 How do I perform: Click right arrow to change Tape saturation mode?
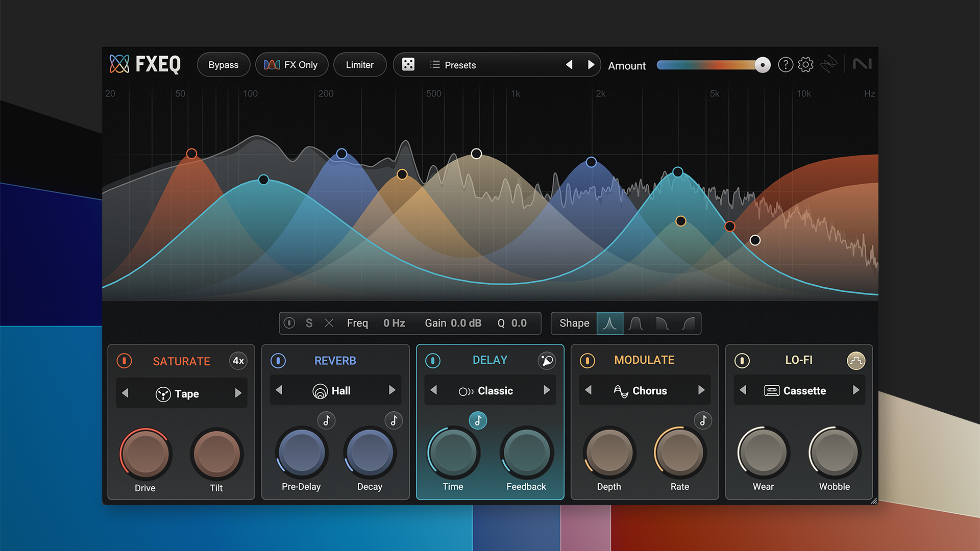coord(238,393)
